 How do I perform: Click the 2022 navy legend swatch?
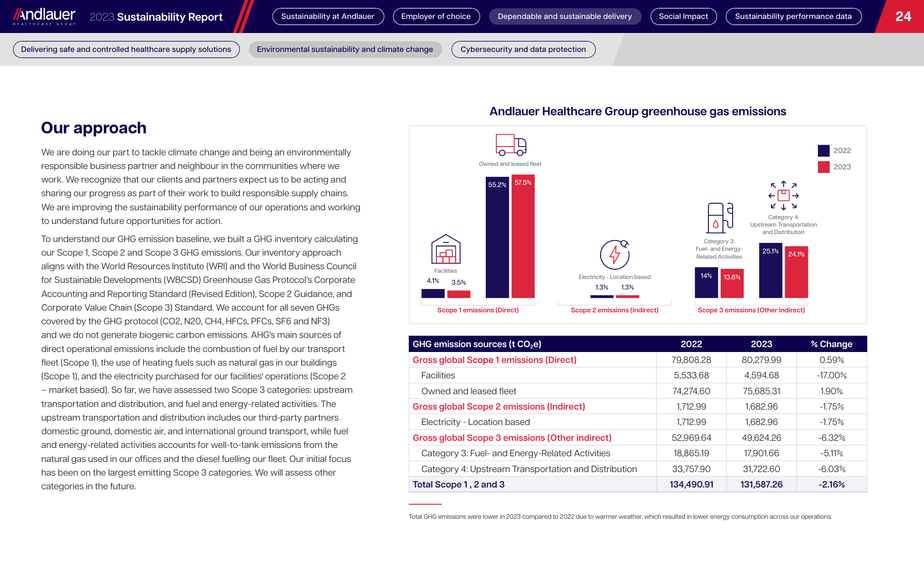coord(824,150)
